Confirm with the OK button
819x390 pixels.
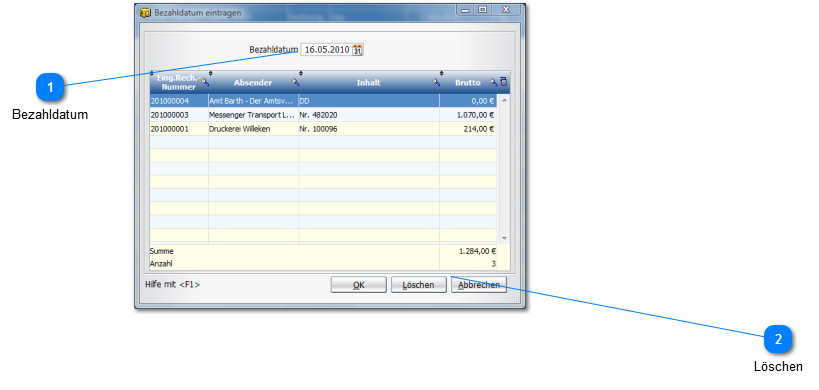coord(358,285)
